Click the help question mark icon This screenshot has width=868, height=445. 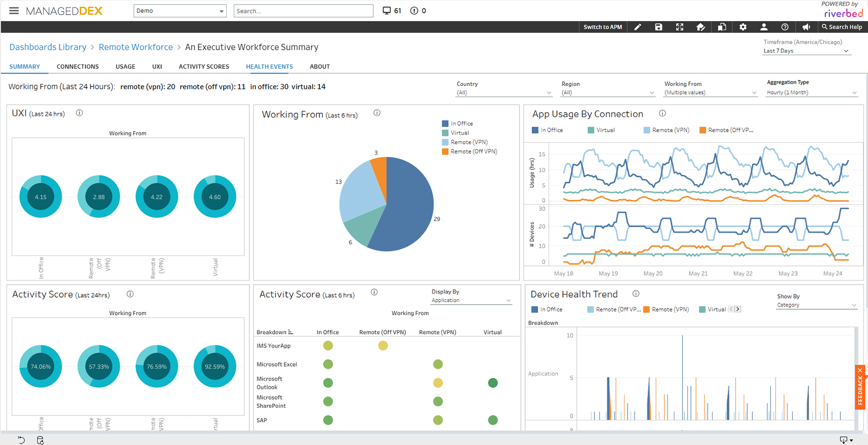(785, 27)
